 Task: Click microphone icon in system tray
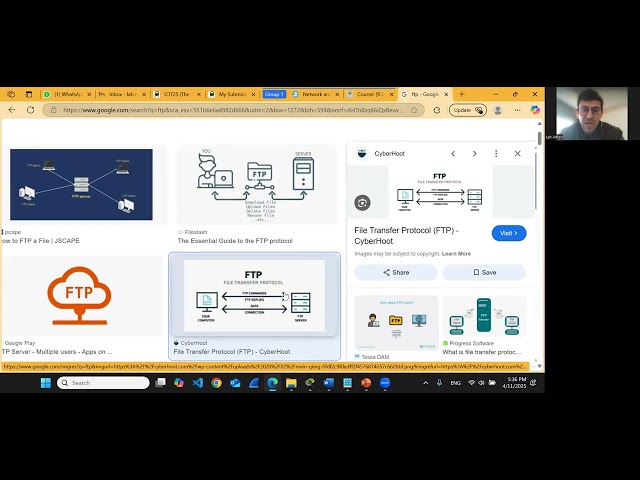[x=440, y=383]
